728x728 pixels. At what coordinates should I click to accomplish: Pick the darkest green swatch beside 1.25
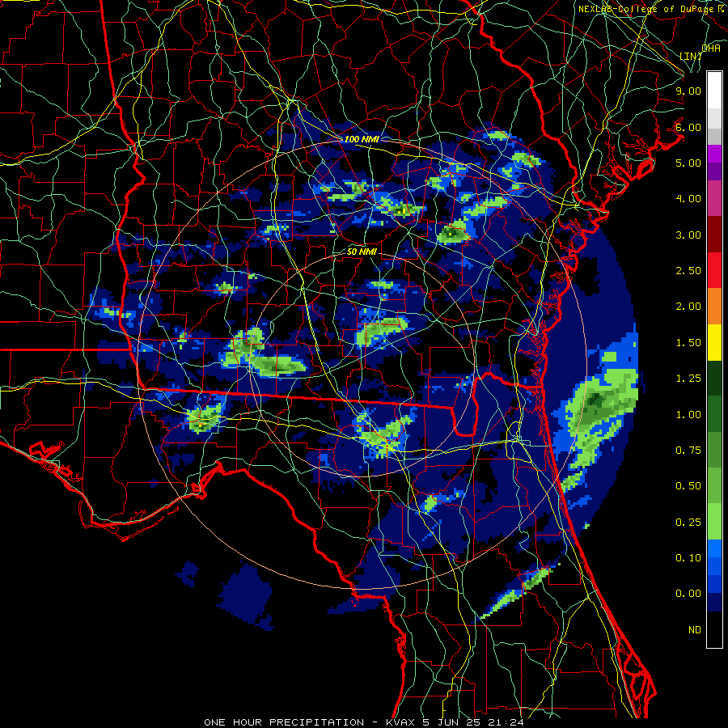(x=714, y=379)
